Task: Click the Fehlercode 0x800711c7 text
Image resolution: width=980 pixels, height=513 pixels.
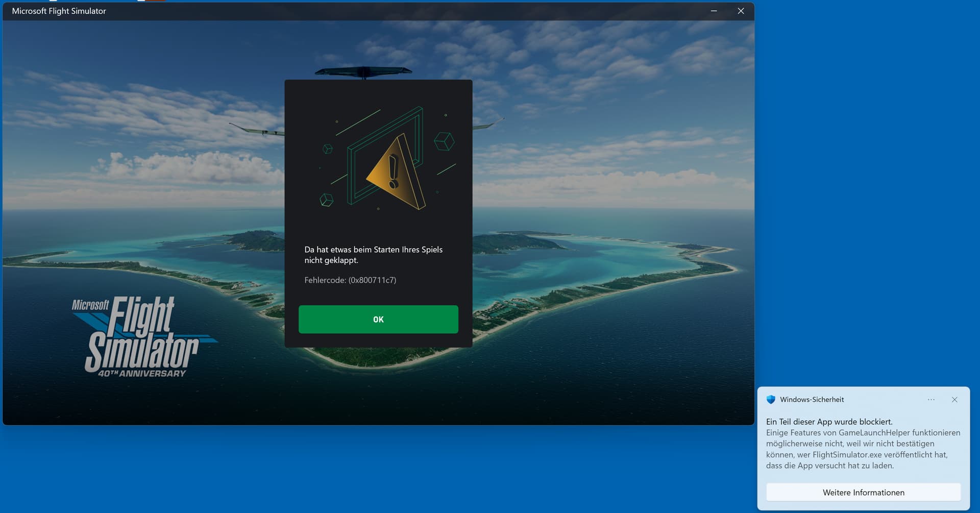Action: (350, 280)
